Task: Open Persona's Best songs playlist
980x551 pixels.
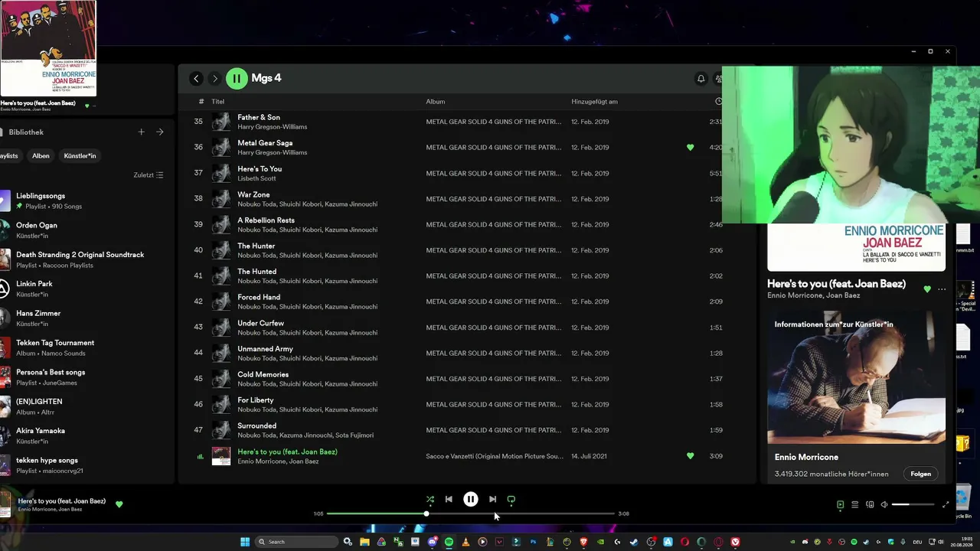Action: tap(82, 377)
